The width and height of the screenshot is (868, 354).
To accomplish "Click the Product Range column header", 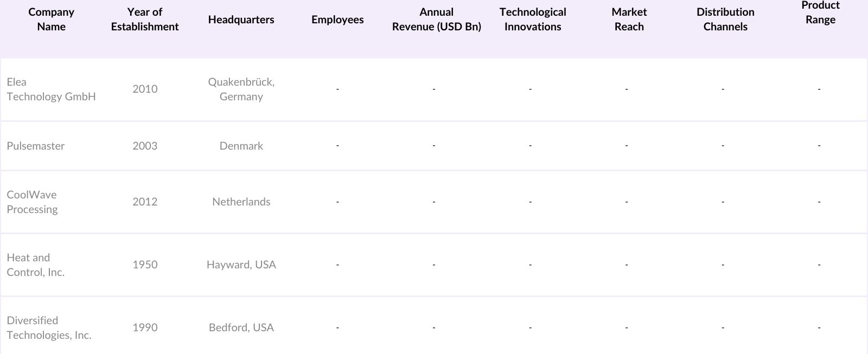I will click(820, 12).
